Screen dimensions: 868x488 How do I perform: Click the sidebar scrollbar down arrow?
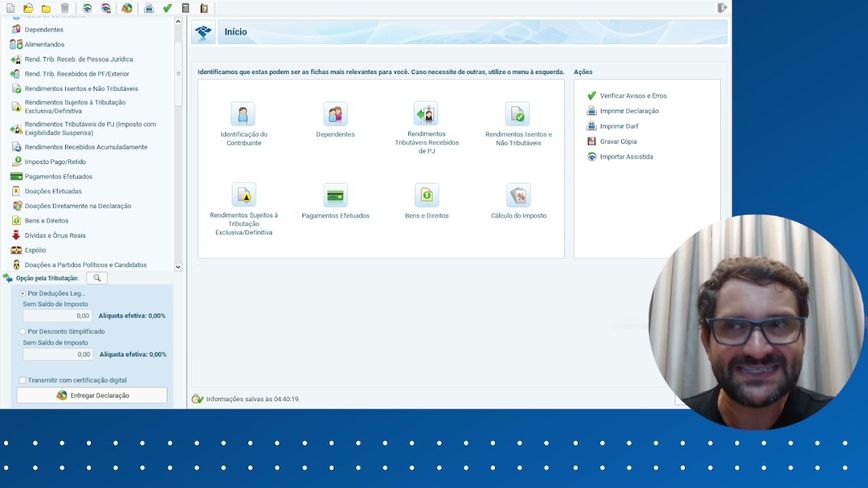tap(178, 266)
